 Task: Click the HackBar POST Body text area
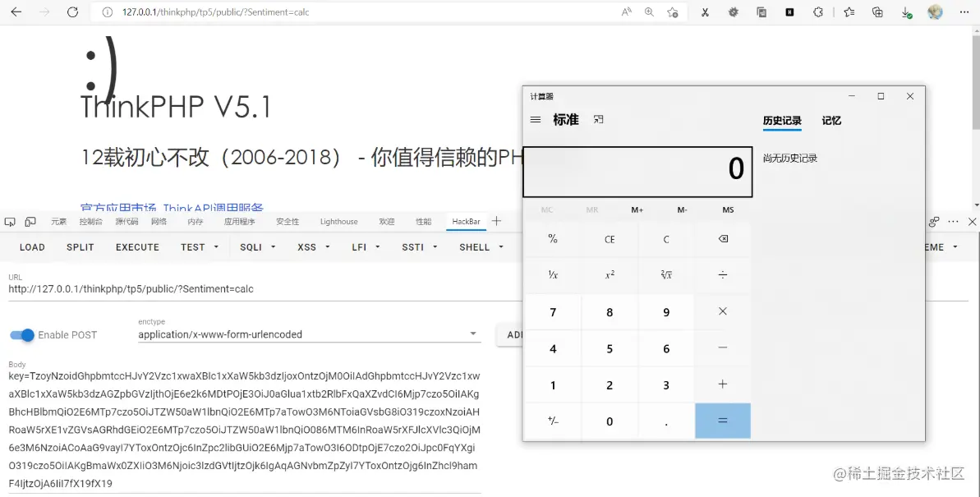pyautogui.click(x=245, y=430)
